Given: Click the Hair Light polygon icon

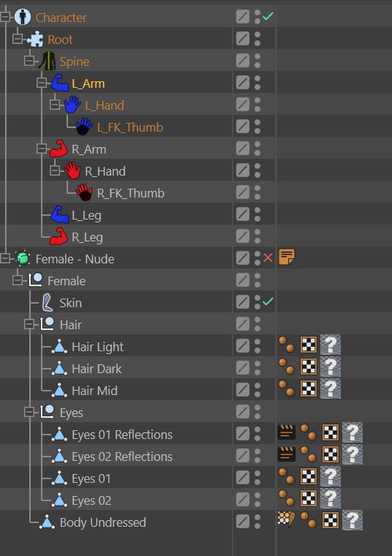Looking at the screenshot, I should click(x=59, y=347).
